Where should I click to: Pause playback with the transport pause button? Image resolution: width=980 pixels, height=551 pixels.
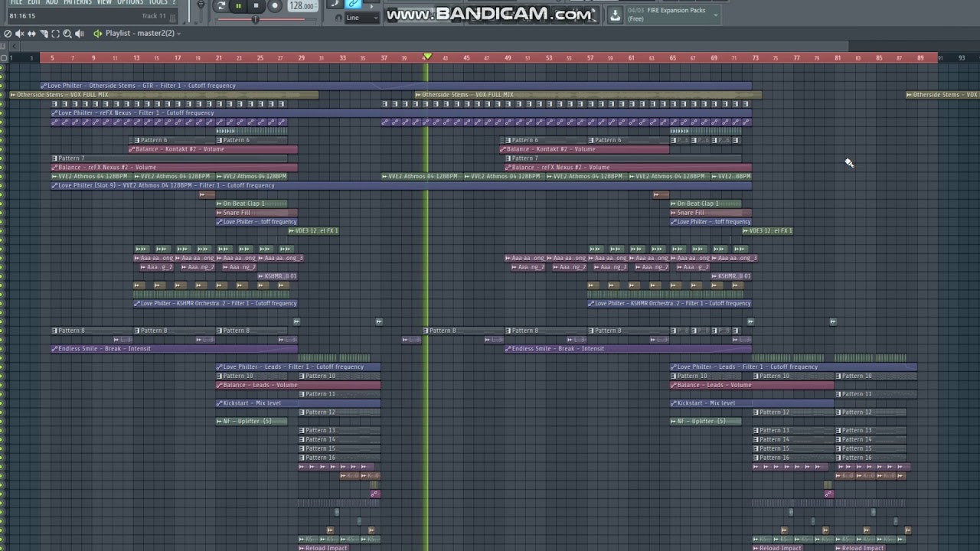(238, 6)
